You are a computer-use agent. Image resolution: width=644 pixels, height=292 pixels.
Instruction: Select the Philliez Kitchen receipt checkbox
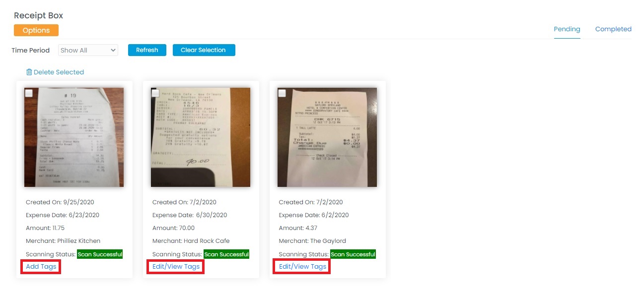(29, 93)
